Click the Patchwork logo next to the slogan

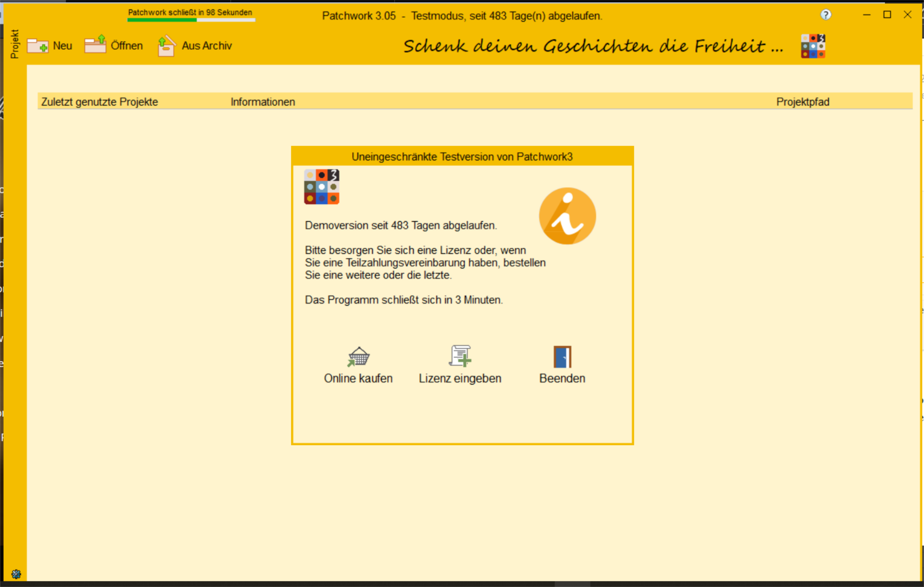pyautogui.click(x=813, y=46)
